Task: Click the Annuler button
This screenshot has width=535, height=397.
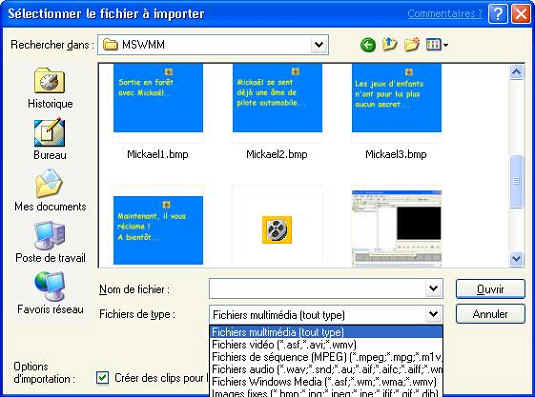Action: [490, 314]
